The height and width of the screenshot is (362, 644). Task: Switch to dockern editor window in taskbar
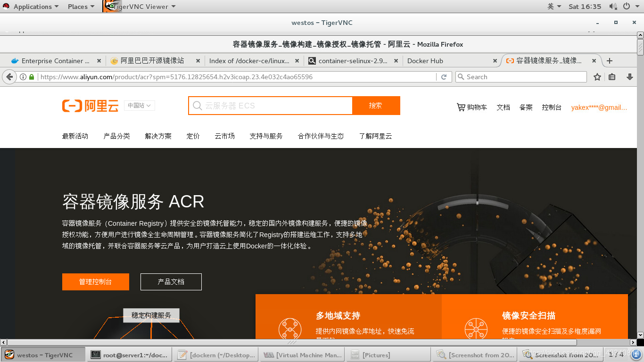coord(216,355)
